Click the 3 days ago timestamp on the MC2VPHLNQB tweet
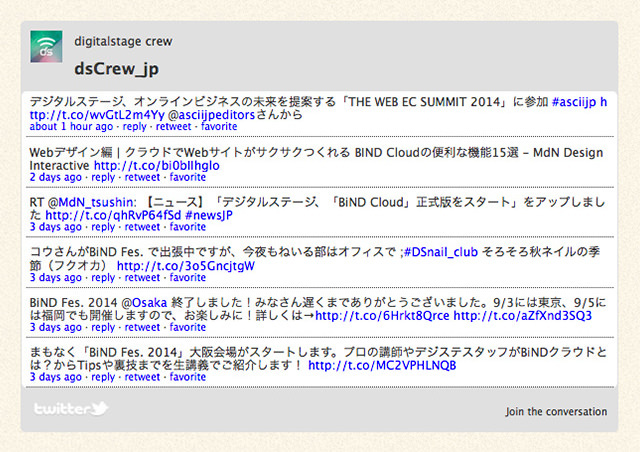The image size is (640, 452). [x=56, y=377]
